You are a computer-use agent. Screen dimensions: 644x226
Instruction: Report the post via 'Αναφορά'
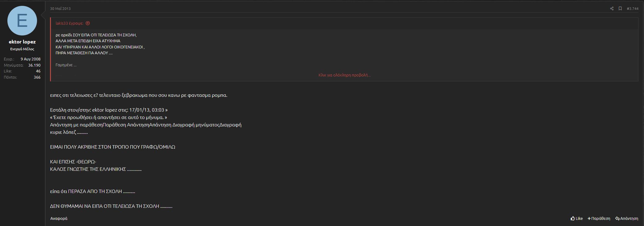(x=59, y=218)
